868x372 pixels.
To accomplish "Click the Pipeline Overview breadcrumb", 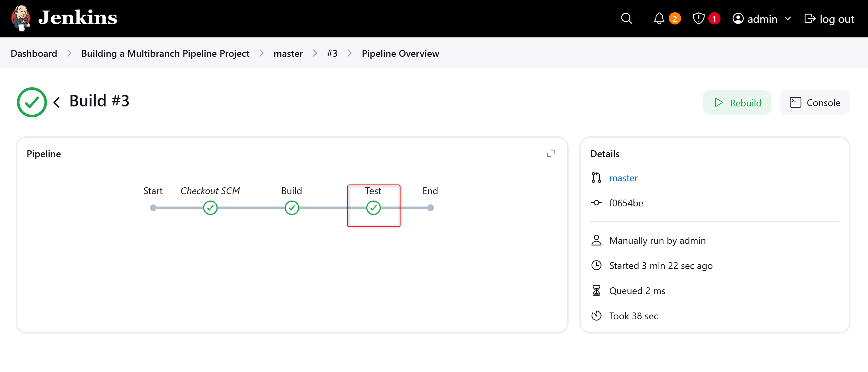I will pyautogui.click(x=400, y=53).
